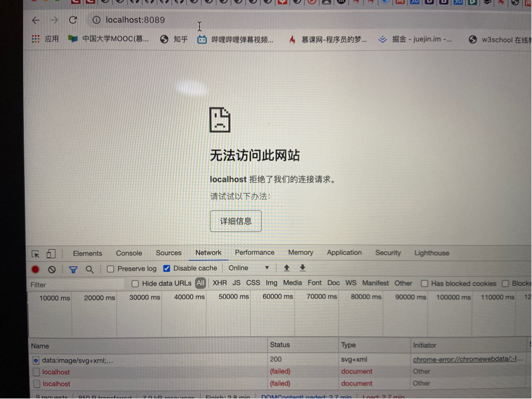Filter requests by Img
Screen dimensions: 532x399
coord(272,283)
